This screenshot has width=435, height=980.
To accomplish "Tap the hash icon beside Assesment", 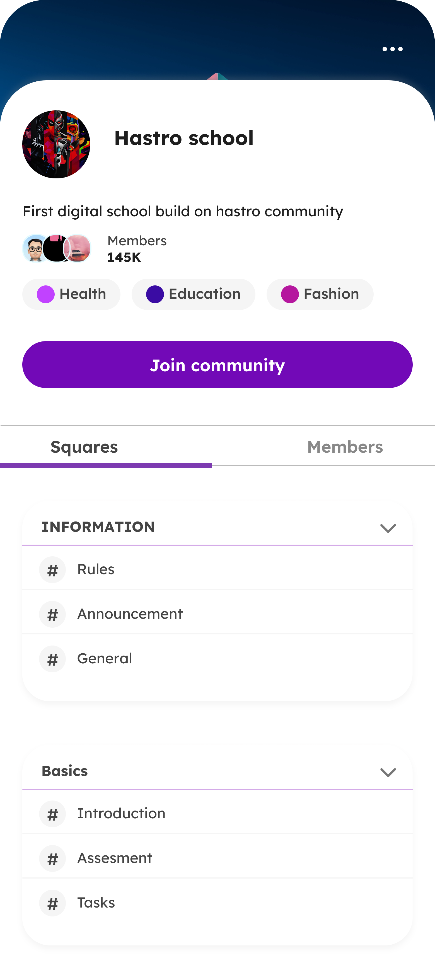I will [52, 858].
